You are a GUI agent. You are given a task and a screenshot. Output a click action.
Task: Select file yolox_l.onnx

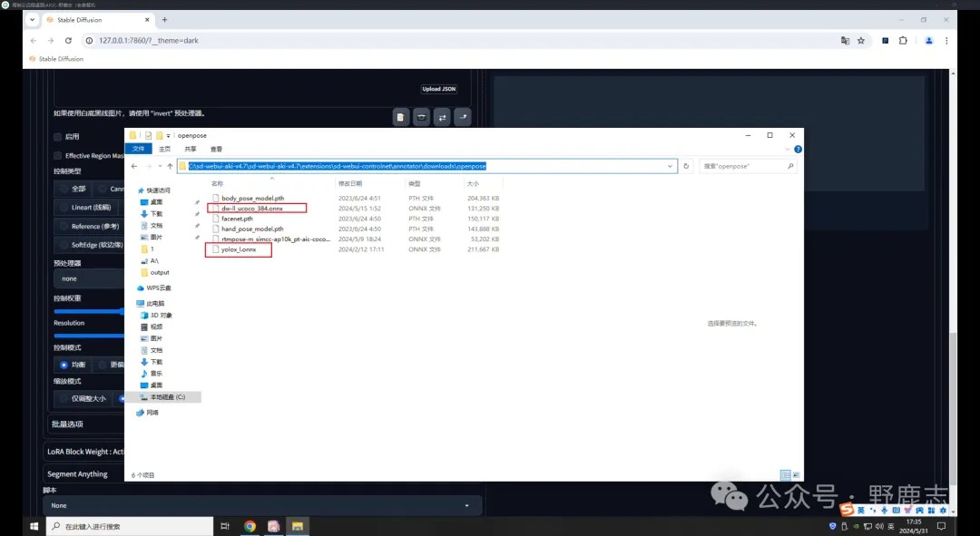pos(239,249)
